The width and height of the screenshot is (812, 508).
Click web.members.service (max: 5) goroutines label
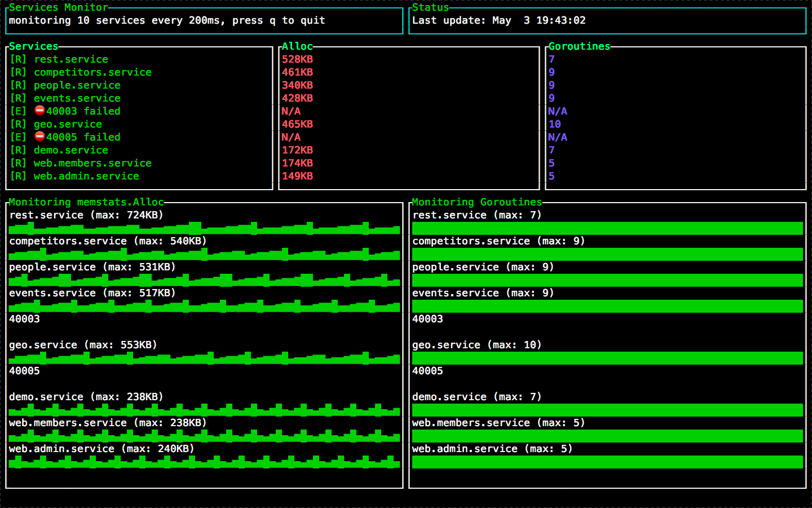coord(498,423)
